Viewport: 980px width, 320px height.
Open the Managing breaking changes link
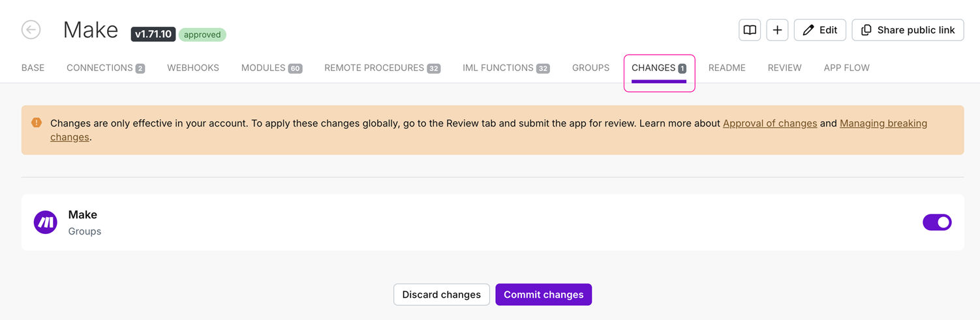click(x=883, y=123)
